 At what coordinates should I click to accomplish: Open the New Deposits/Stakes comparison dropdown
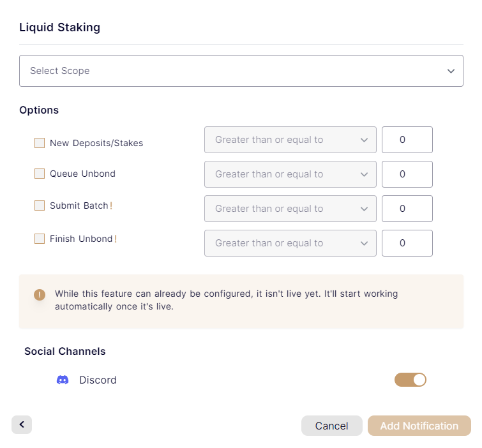pos(290,140)
